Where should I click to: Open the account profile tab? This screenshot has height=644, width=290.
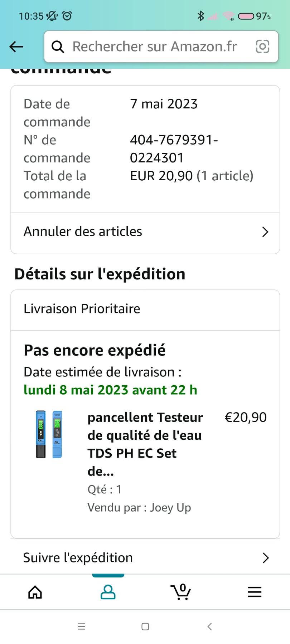point(108,592)
